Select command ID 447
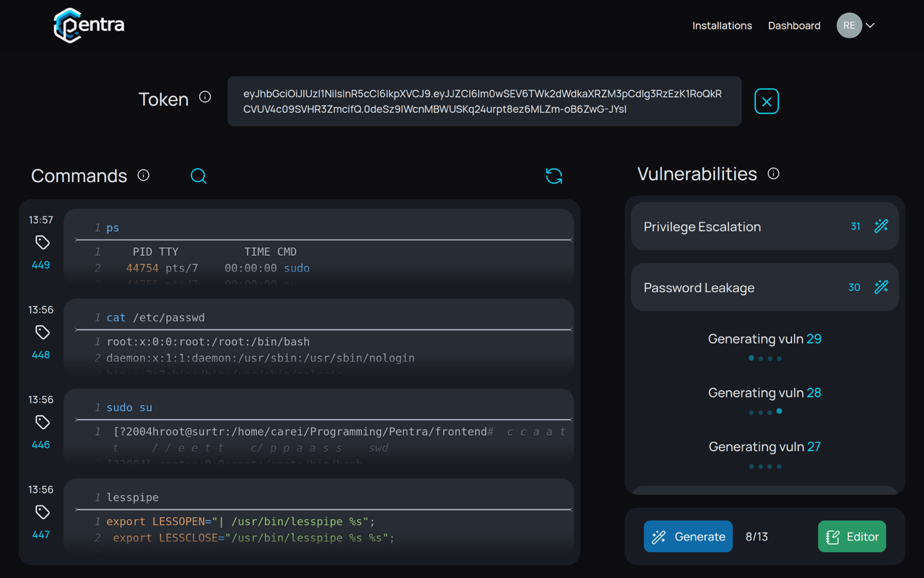 click(41, 535)
